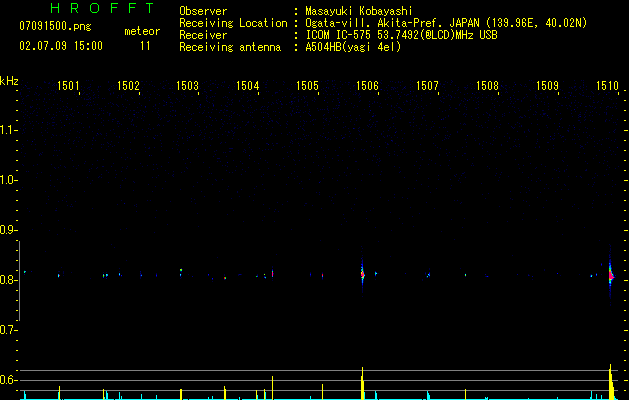Viewport: 629px width, 400px height.
Task: Click the Observer field label
Action: [203, 11]
